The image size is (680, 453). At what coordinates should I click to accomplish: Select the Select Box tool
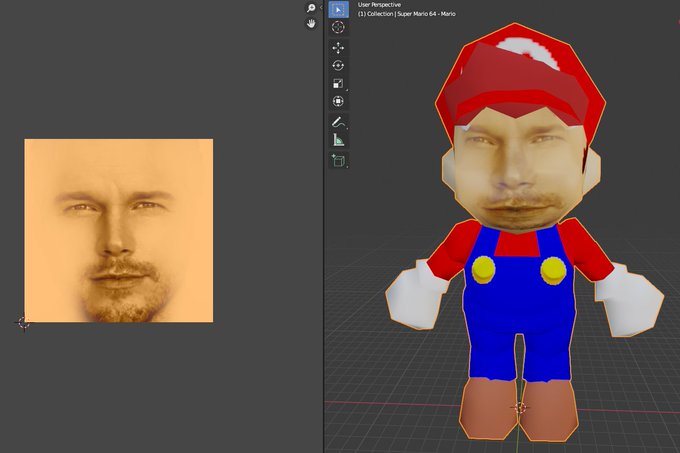[338, 9]
